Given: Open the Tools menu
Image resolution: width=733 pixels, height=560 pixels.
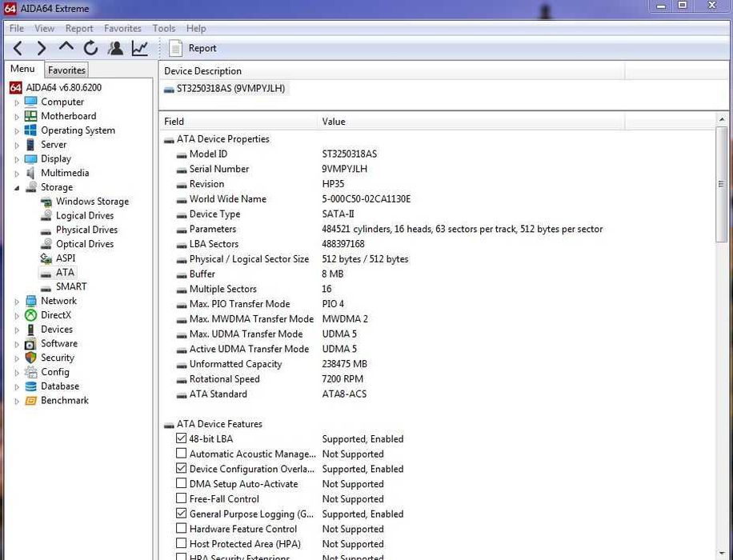Looking at the screenshot, I should point(163,29).
